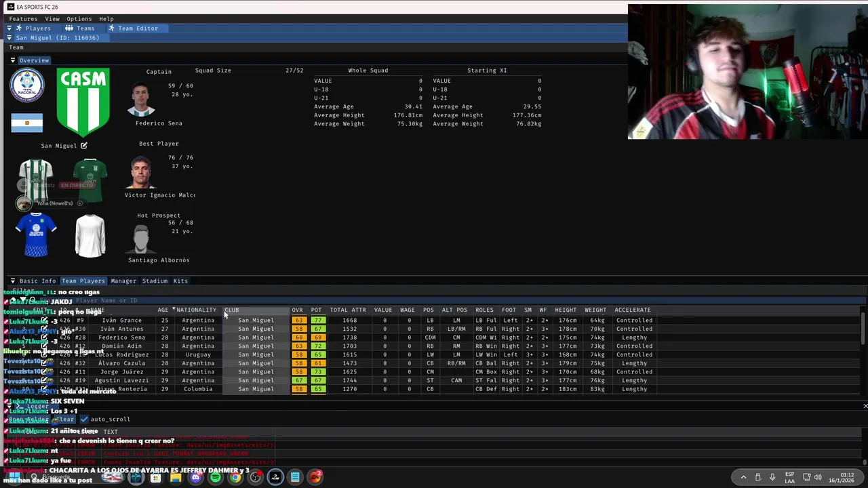This screenshot has width=868, height=488.
Task: Open the Features menu
Action: pos(23,19)
